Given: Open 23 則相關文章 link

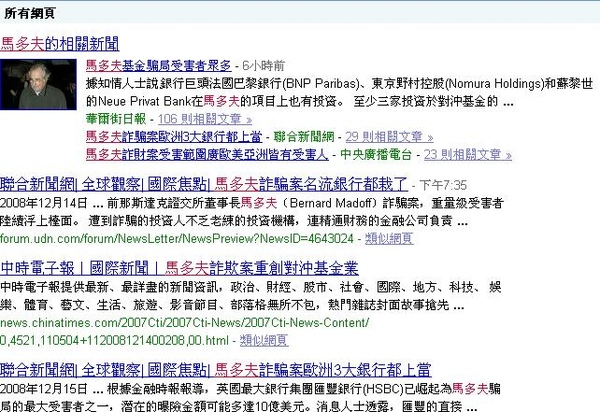Looking at the screenshot, I should click(x=468, y=155).
